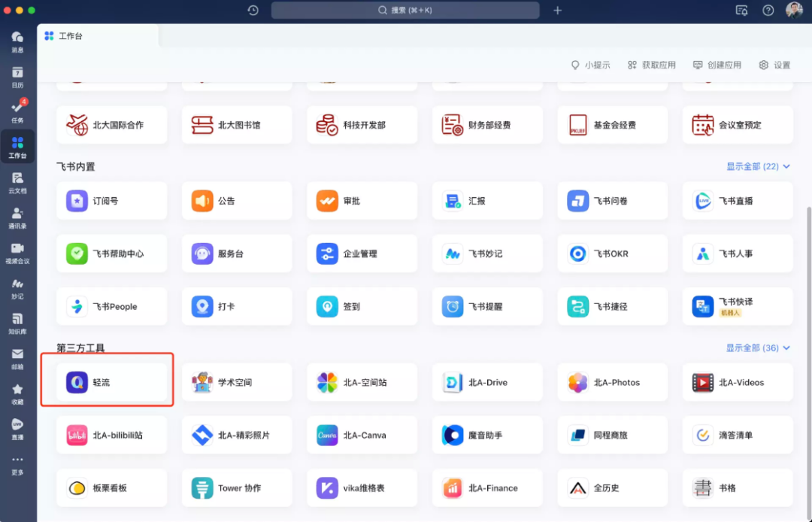Open 知识库 in sidebar
The width and height of the screenshot is (812, 522).
pos(17,323)
